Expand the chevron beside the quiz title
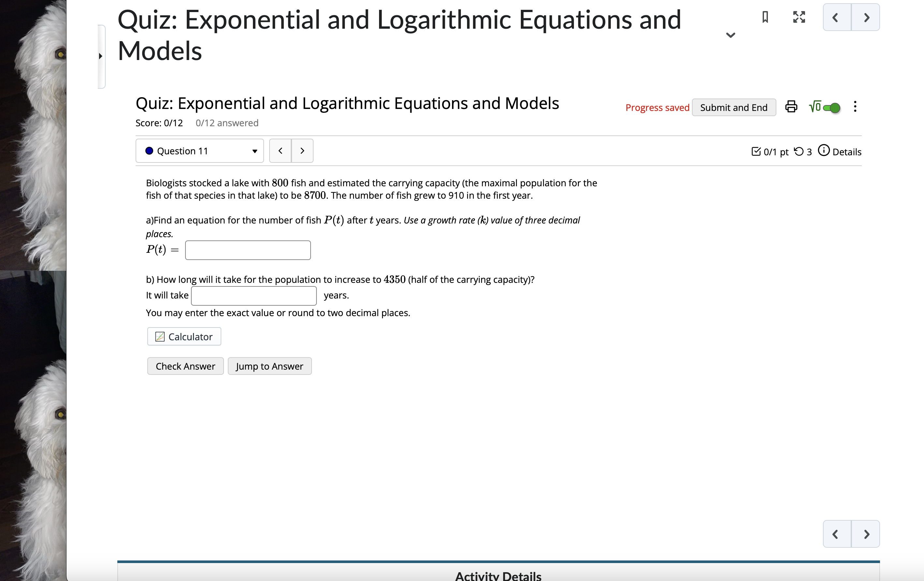The image size is (924, 581). (731, 35)
